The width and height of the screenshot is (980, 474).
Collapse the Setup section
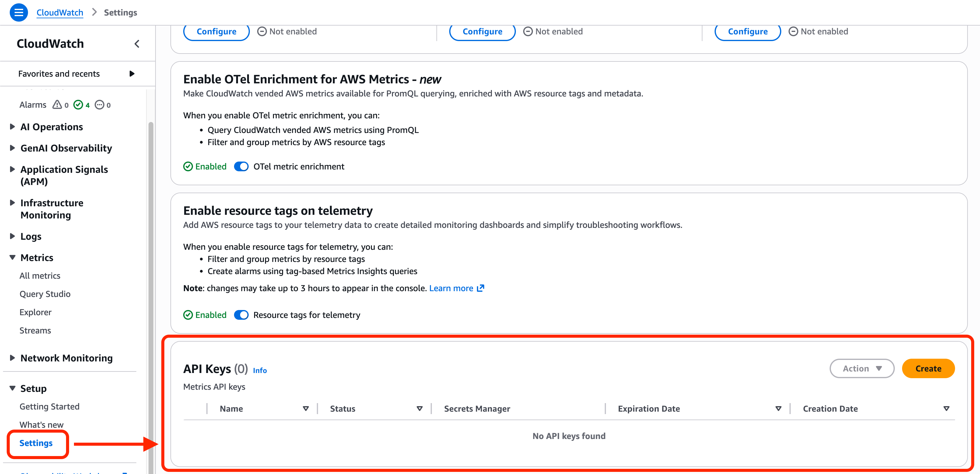[12, 388]
